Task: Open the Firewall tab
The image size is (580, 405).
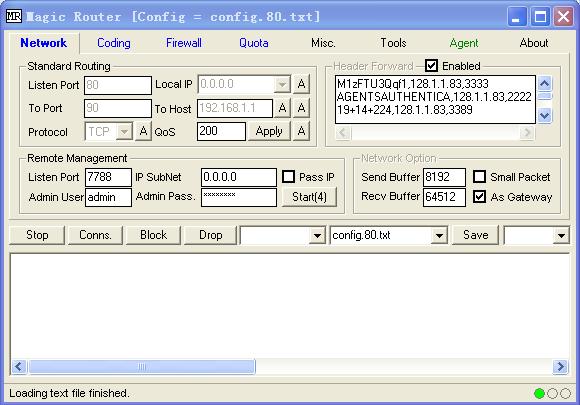Action: tap(184, 43)
